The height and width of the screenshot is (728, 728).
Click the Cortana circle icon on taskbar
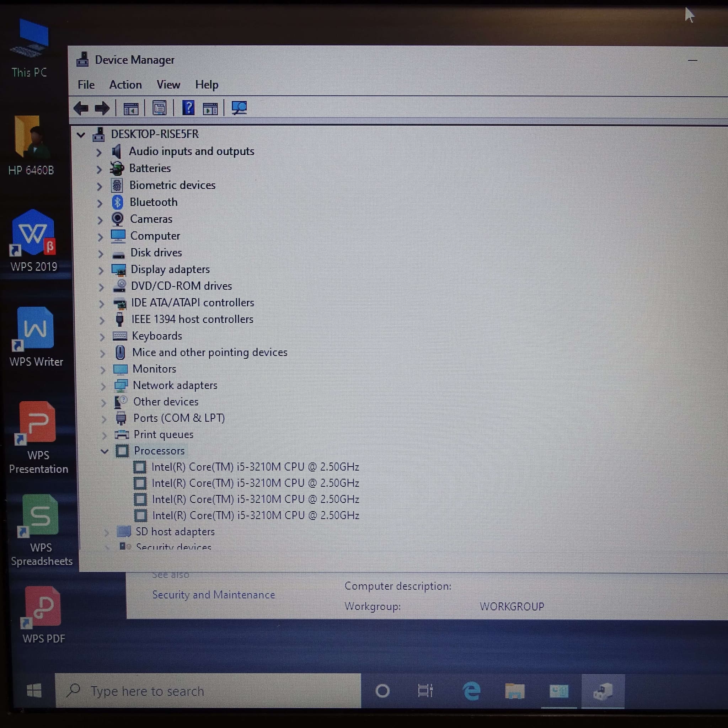(x=382, y=691)
